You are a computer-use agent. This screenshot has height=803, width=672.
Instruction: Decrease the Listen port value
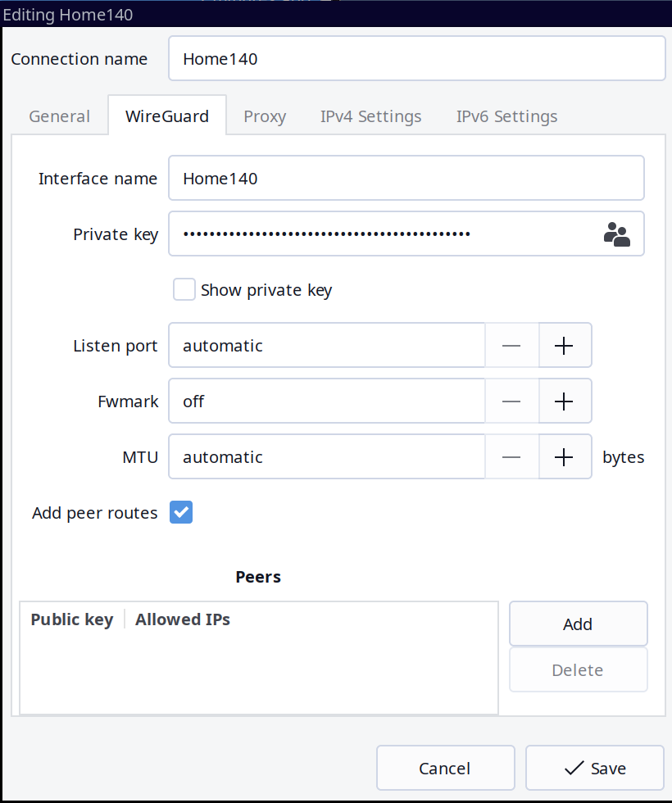[511, 346]
